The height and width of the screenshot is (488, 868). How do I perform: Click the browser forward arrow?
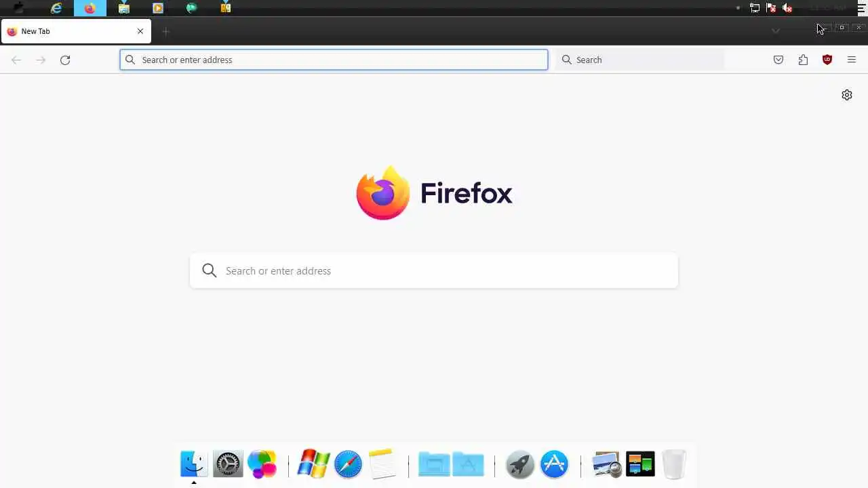(x=41, y=60)
